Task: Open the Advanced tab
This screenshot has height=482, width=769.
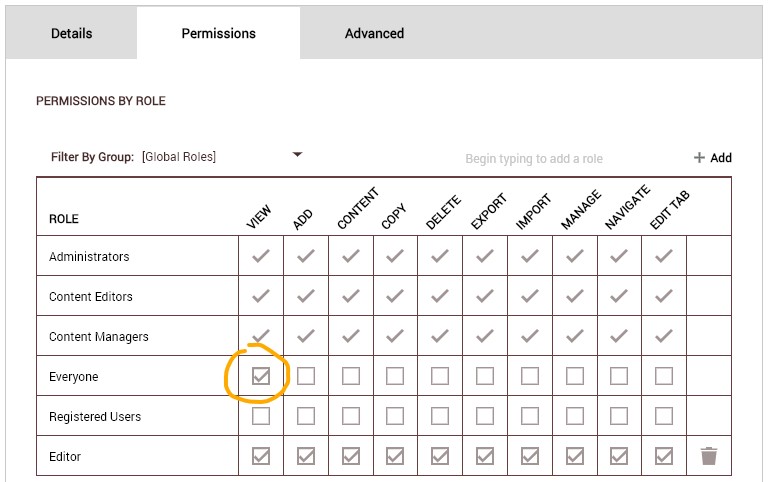Action: 374,33
